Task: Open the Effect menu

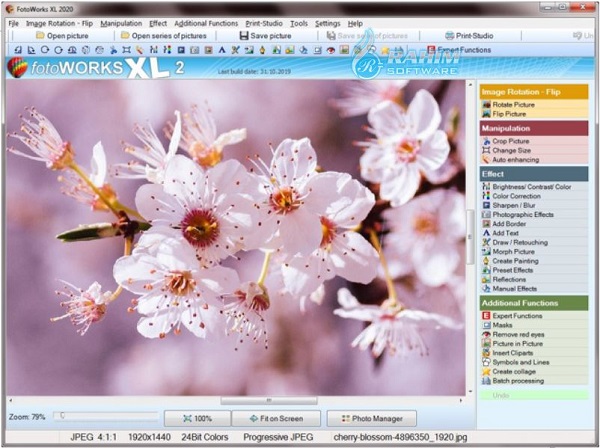Action: tap(158, 23)
